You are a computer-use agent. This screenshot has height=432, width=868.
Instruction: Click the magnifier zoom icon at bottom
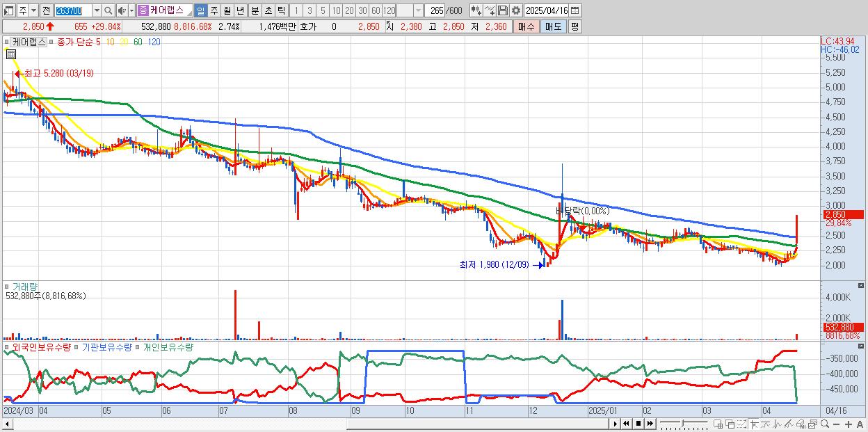(824, 424)
